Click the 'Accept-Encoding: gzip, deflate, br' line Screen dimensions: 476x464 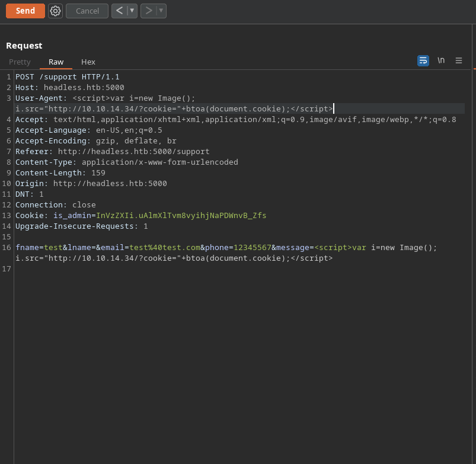point(96,141)
